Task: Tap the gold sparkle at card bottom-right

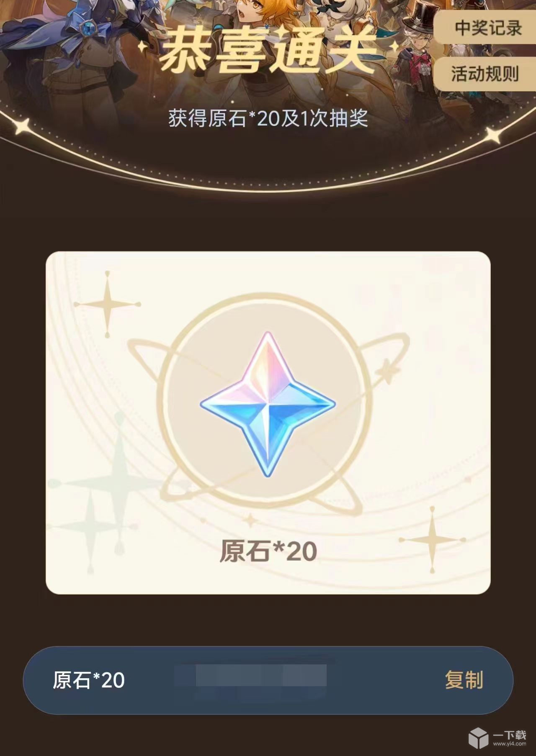Action: coord(433,540)
